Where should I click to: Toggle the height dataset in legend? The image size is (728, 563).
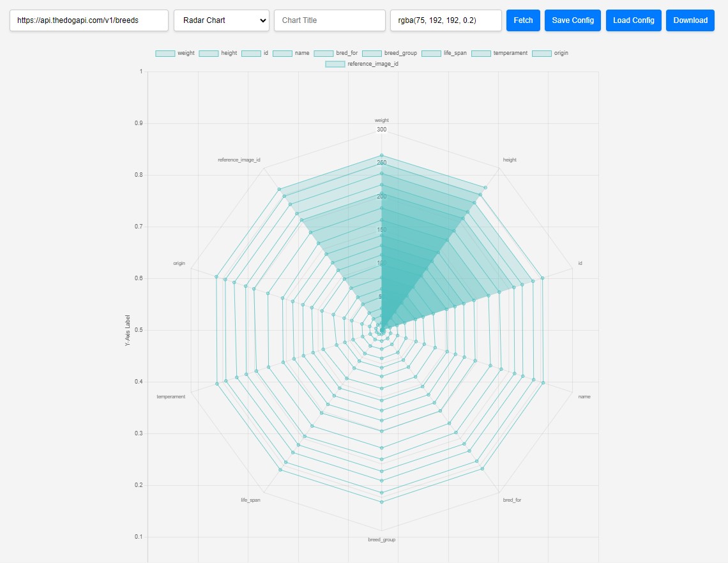(x=218, y=54)
